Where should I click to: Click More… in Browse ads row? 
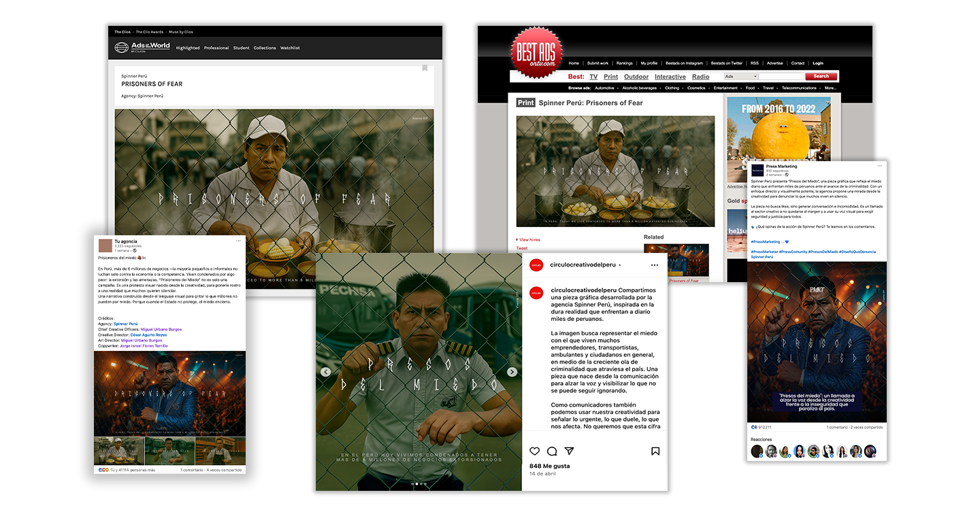(830, 88)
